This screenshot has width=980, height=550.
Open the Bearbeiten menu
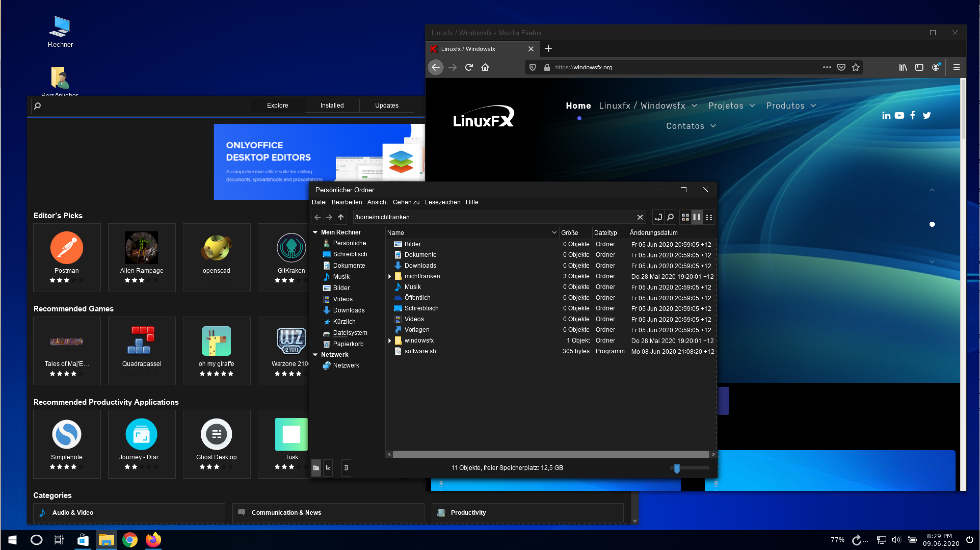pos(347,202)
